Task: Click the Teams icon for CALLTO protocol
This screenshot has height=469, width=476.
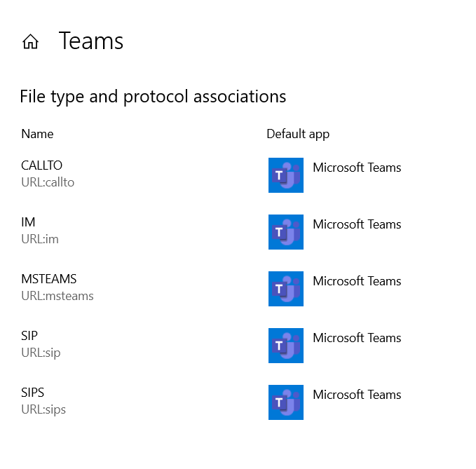Action: [285, 175]
